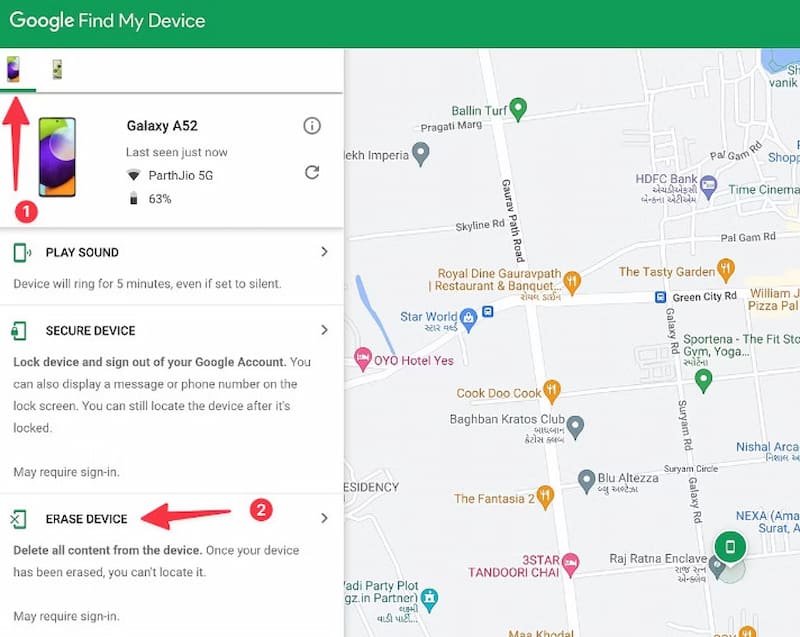The image size is (800, 637).
Task: Click the 'Skyline Rd' road label
Action: click(x=480, y=225)
